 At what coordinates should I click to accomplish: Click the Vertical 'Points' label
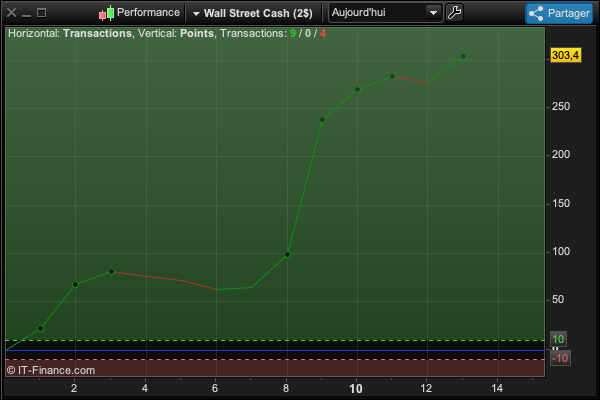coord(197,33)
